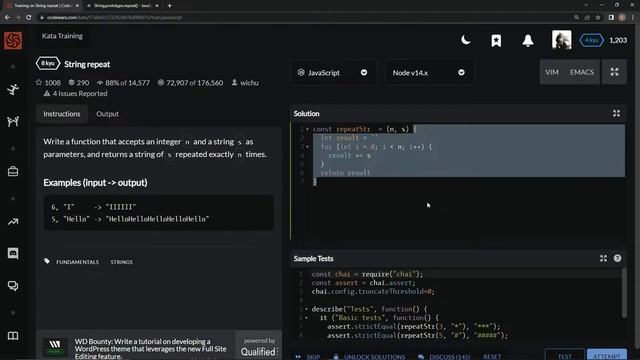Click the 4 kyu rank badge
The width and height of the screenshot is (640, 360).
591,40
